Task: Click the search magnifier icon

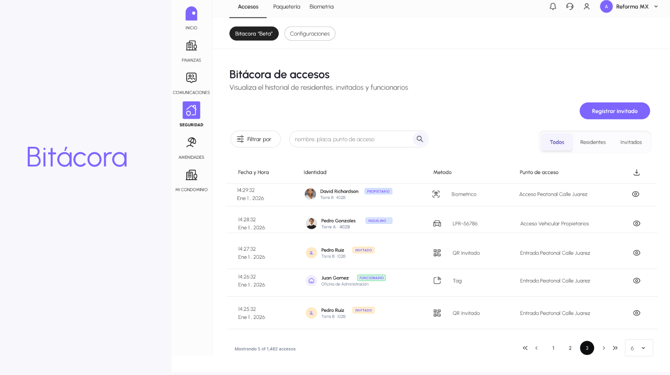Action: (420, 139)
